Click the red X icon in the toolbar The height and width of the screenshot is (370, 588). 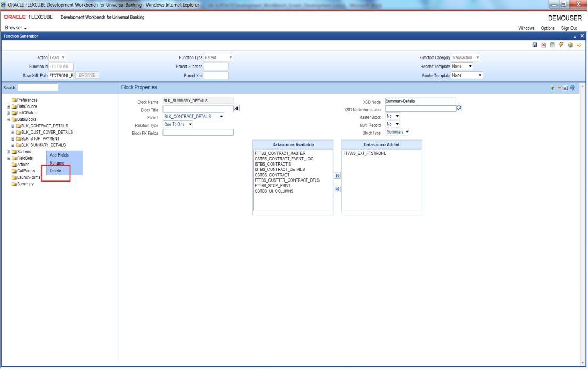543,45
